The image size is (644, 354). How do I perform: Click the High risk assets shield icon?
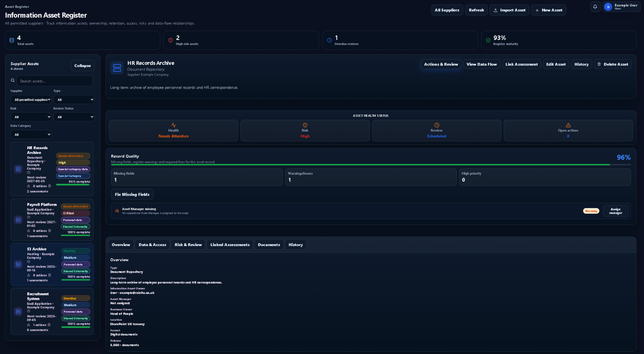[170, 40]
